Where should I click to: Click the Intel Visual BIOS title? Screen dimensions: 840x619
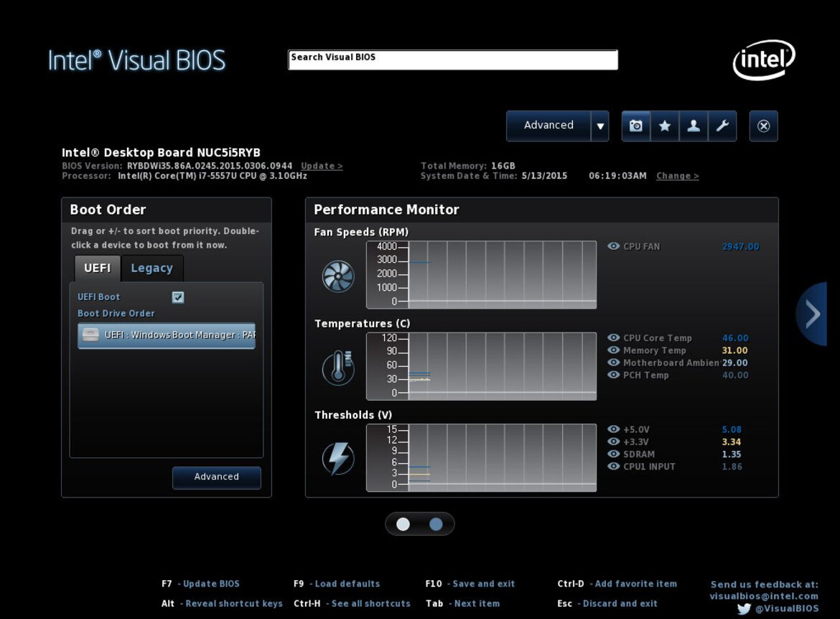(136, 60)
